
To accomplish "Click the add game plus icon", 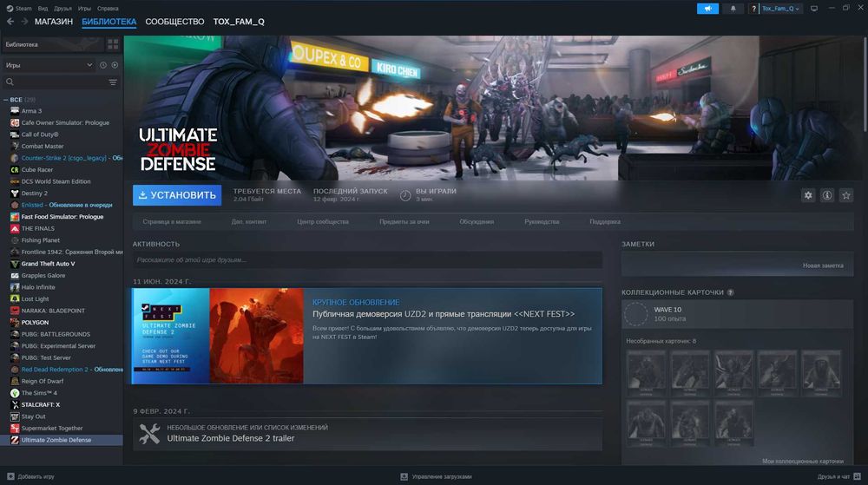I will (10, 476).
